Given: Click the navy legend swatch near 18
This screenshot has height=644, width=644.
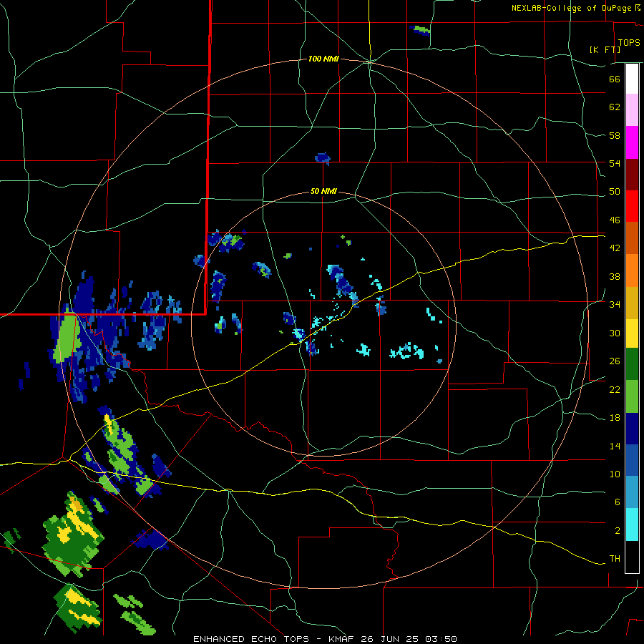Looking at the screenshot, I should click(632, 429).
